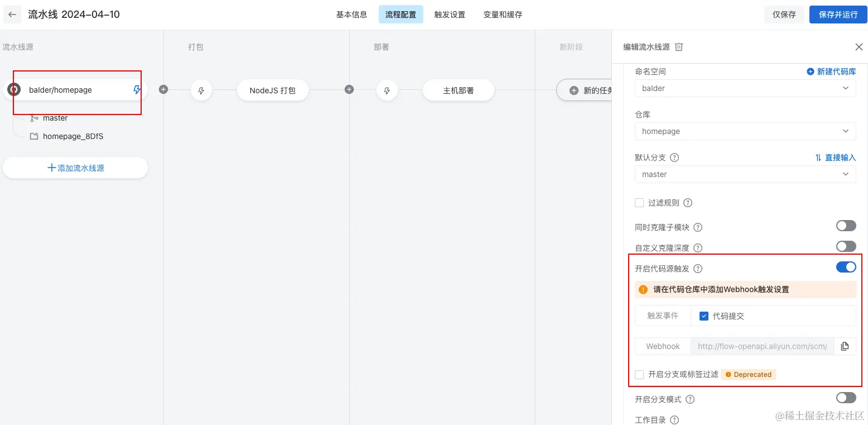Select the master branch row
The image size is (868, 425).
click(49, 118)
